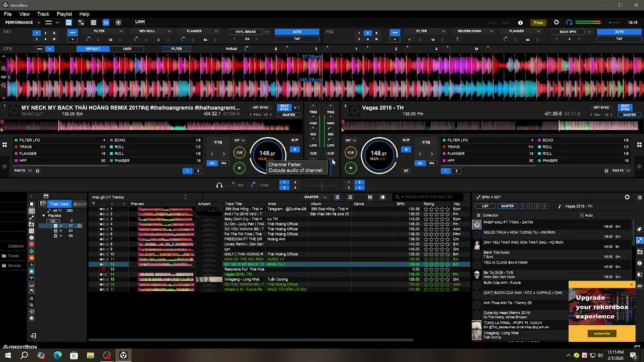The height and width of the screenshot is (362, 644).
Task: Enable MT master tempo on deck 2
Action: pos(406,171)
